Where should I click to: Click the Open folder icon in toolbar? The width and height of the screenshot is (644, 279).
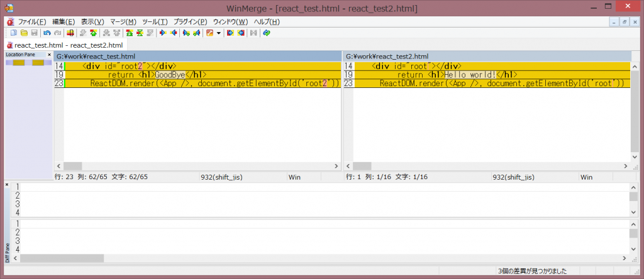[24, 33]
